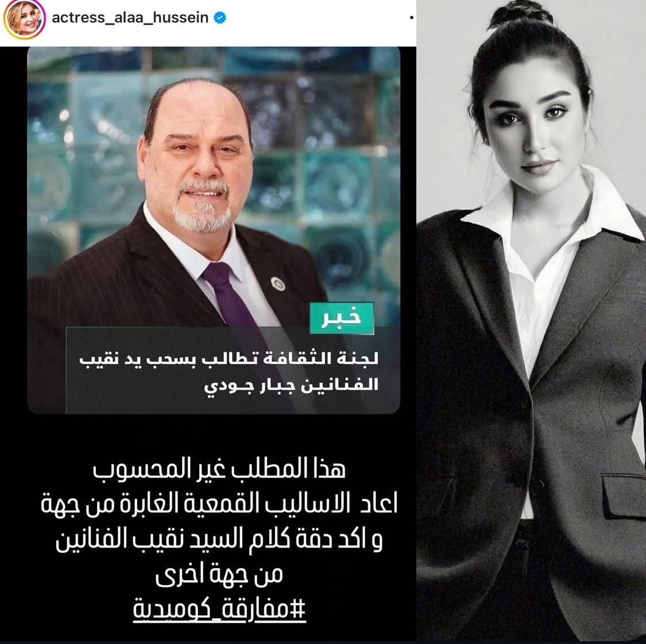
Task: Open the actress_alaa_hussein profile avatar
Action: pyautogui.click(x=24, y=20)
